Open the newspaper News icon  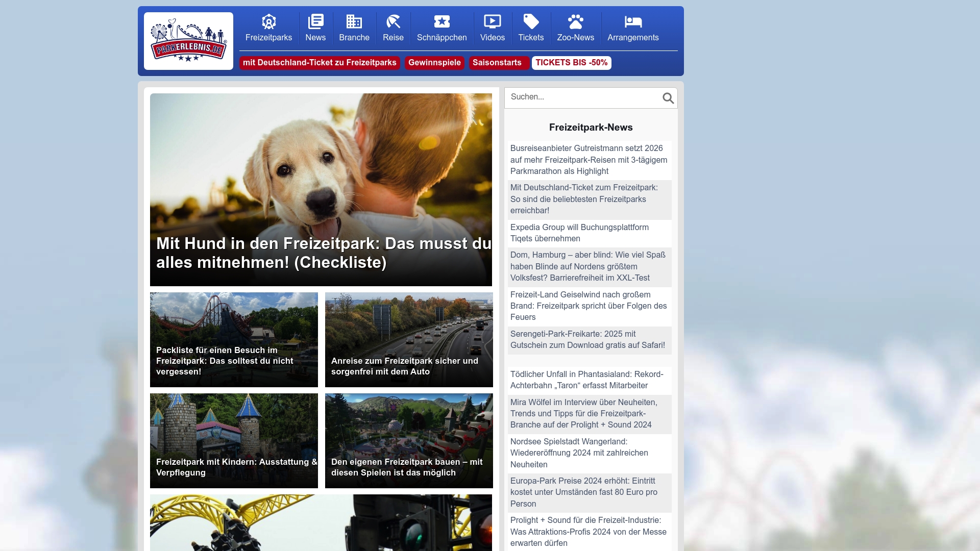point(315,21)
